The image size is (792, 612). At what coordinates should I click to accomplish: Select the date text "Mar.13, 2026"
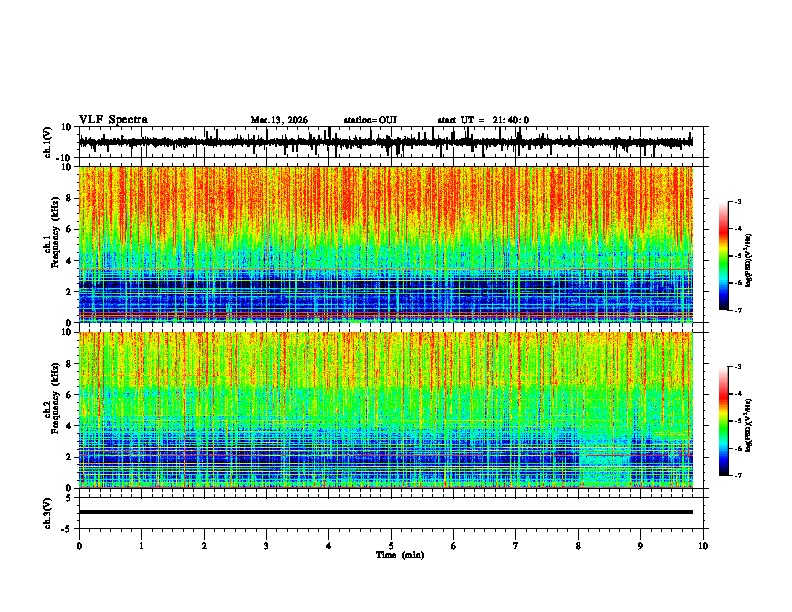tap(279, 120)
